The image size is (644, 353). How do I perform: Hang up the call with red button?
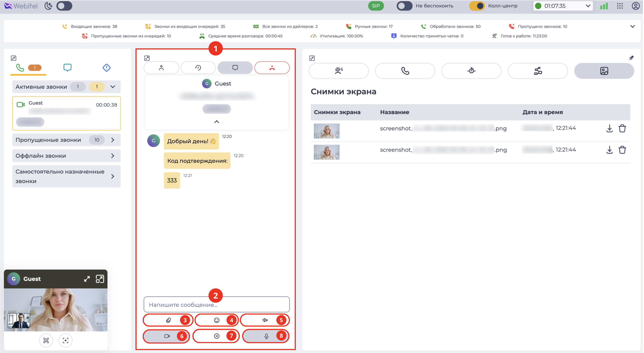272,68
